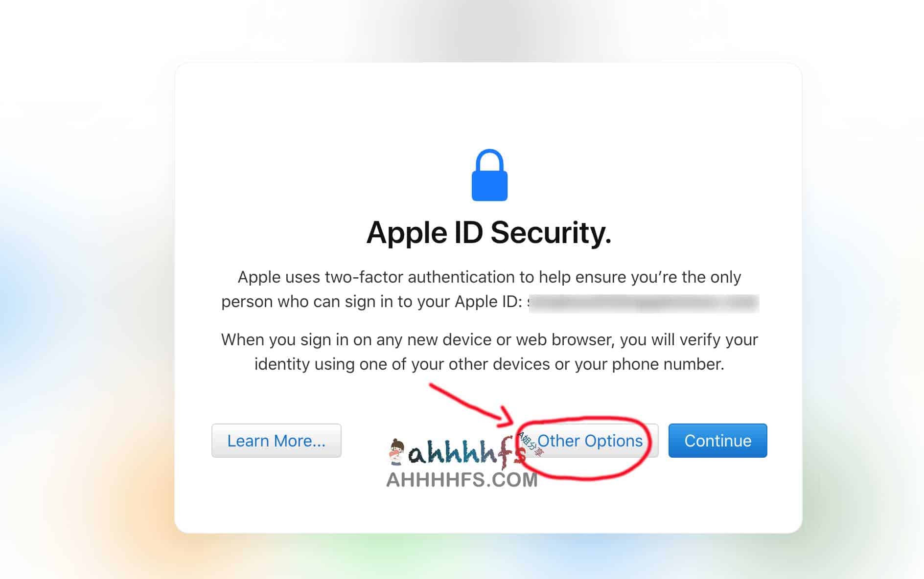Click the curved shackle of the lock icon

tap(489, 160)
